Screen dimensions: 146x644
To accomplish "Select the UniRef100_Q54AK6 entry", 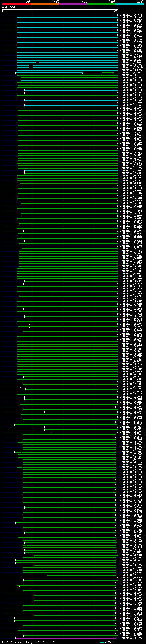I will click(x=131, y=183).
